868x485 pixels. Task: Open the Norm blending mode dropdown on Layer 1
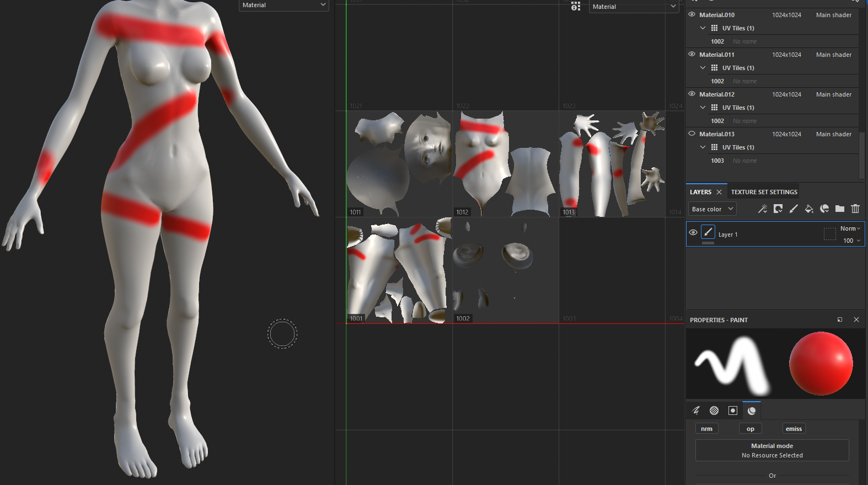pos(850,228)
